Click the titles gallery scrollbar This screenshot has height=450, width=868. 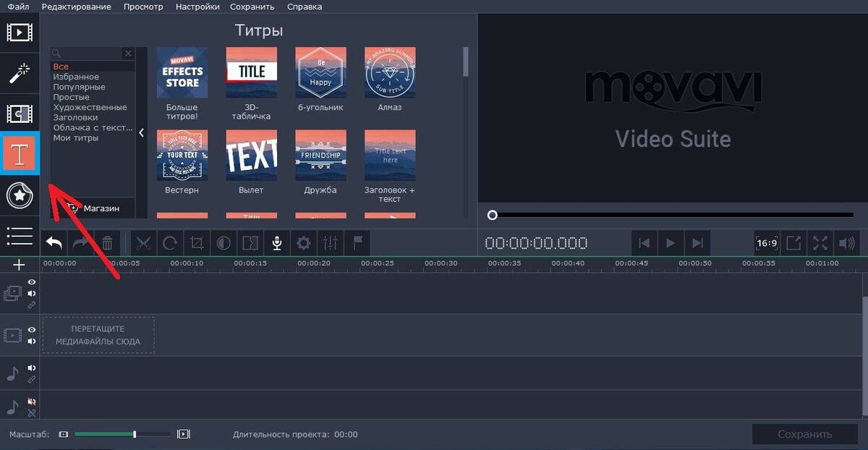466,61
